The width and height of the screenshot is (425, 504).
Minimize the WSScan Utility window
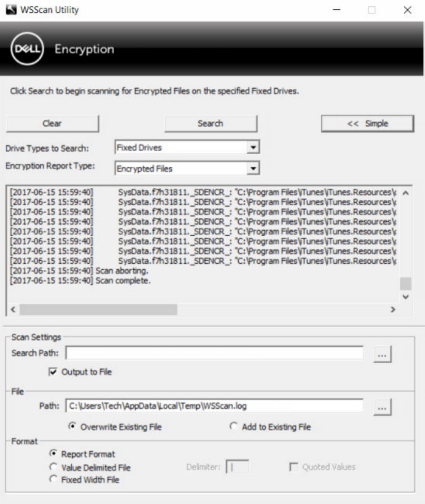(337, 10)
